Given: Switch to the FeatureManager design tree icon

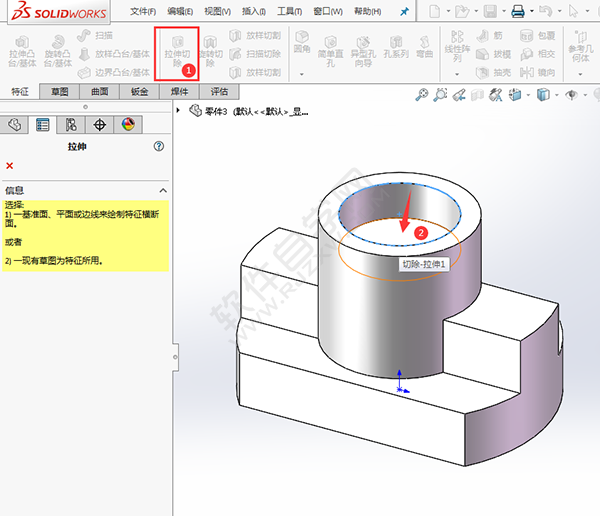Looking at the screenshot, I should coord(14,125).
